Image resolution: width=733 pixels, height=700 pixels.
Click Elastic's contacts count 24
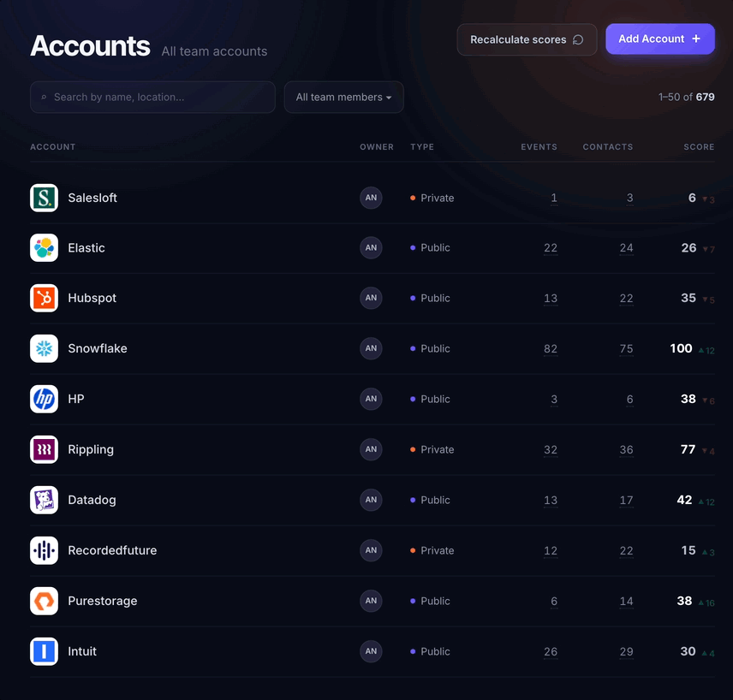[x=626, y=248]
